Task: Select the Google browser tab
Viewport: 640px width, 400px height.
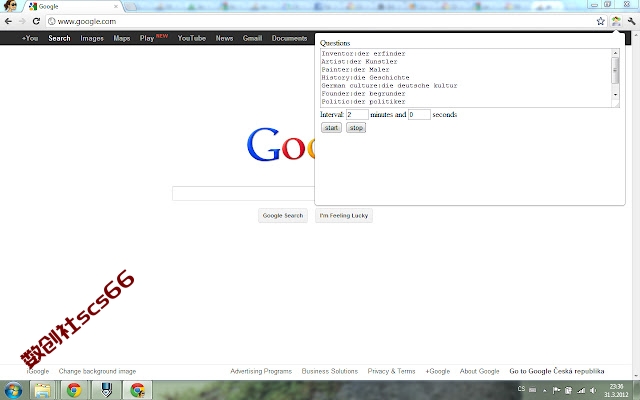Action: 72,7
